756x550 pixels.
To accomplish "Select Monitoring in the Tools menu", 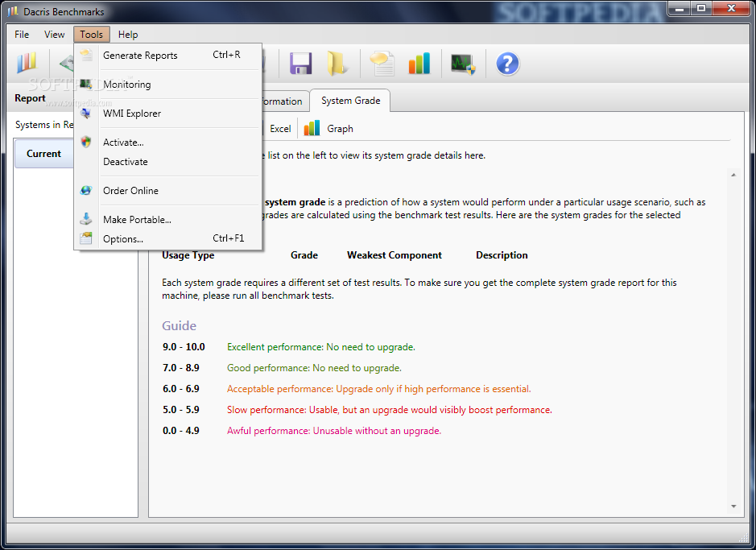I will [x=167, y=85].
